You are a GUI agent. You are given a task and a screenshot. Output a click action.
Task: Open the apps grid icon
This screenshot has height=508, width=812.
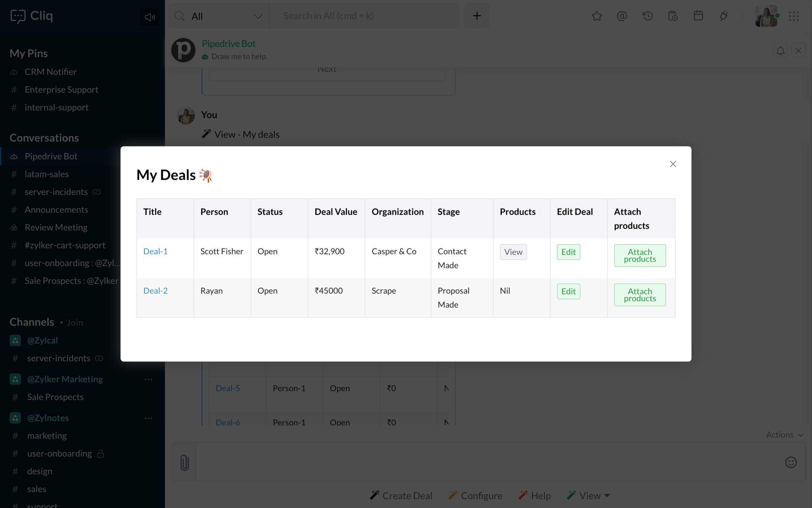click(794, 16)
